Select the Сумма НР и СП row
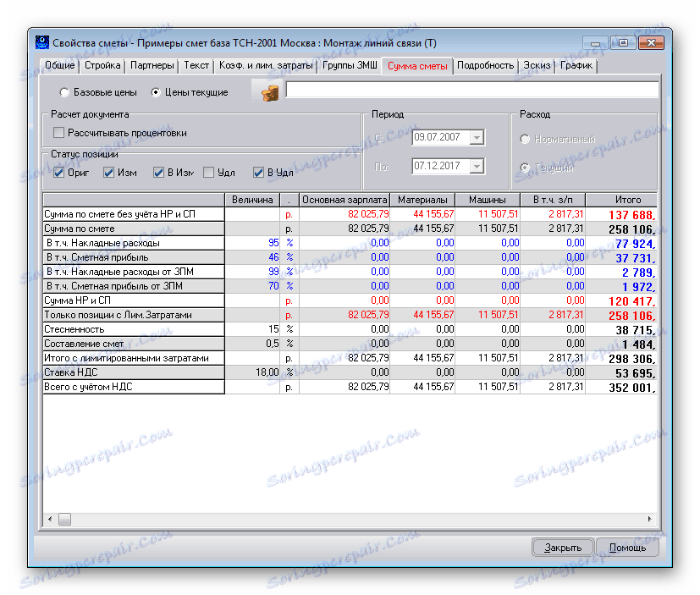Screen dimensions: 700x595 click(134, 300)
